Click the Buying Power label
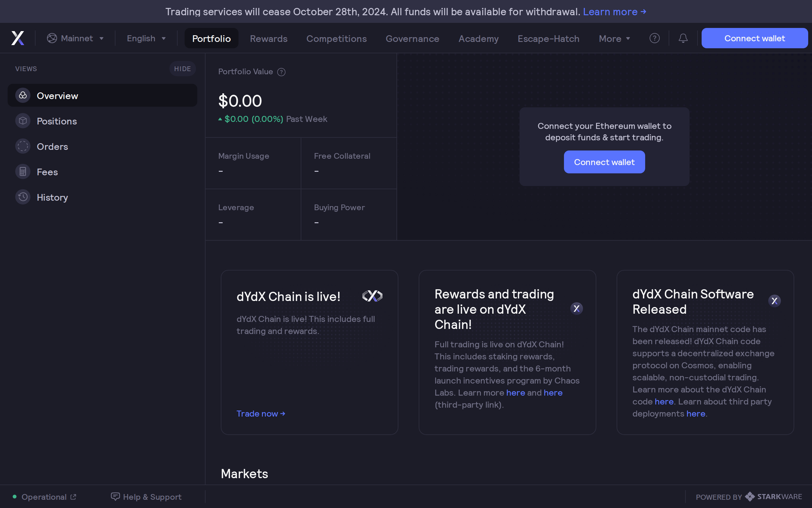This screenshot has width=812, height=508. click(x=339, y=207)
